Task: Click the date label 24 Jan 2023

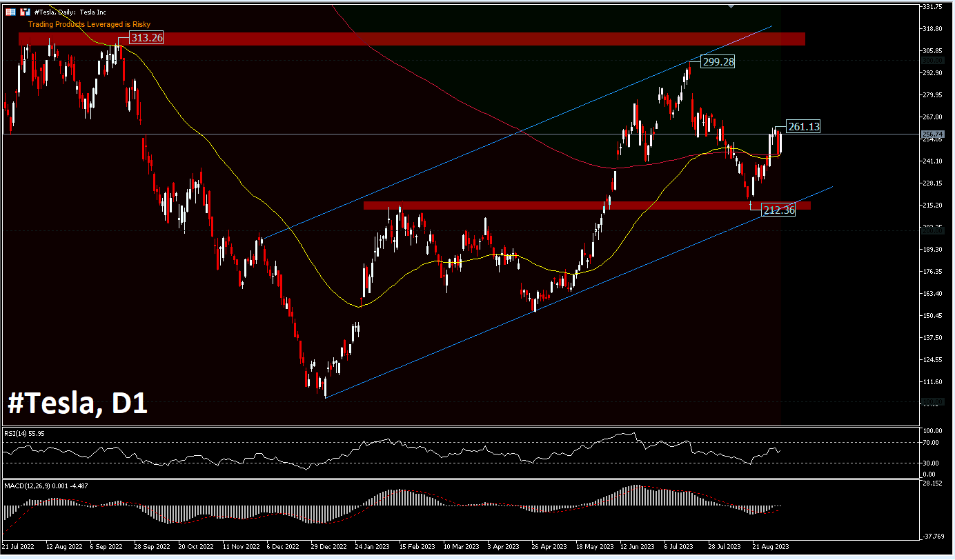Action: coord(373,546)
